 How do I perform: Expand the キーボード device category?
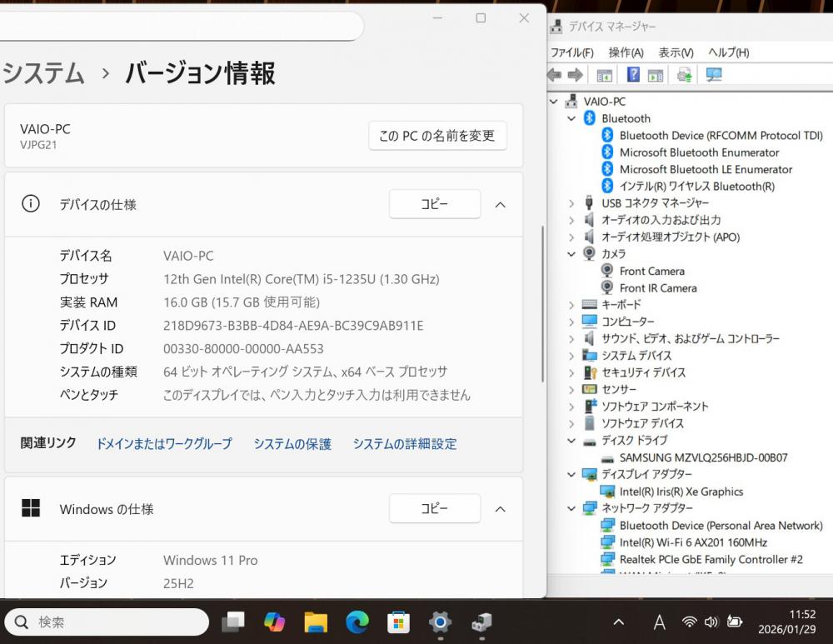click(571, 305)
